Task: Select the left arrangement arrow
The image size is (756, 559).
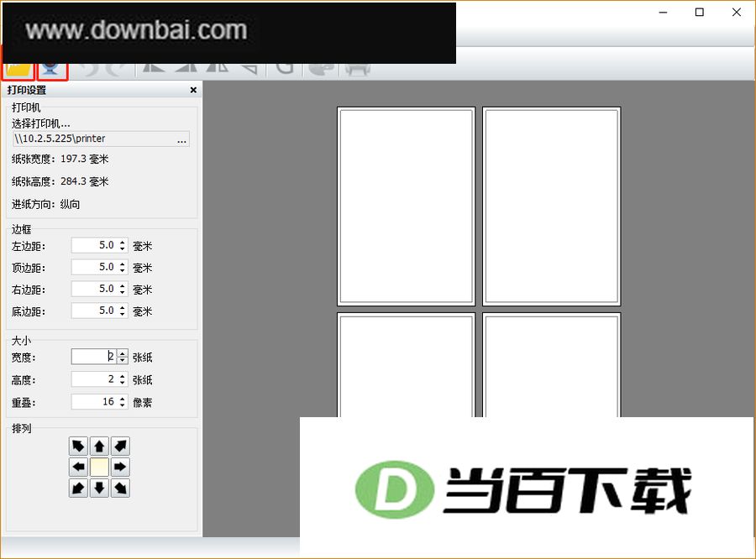Action: coord(78,467)
